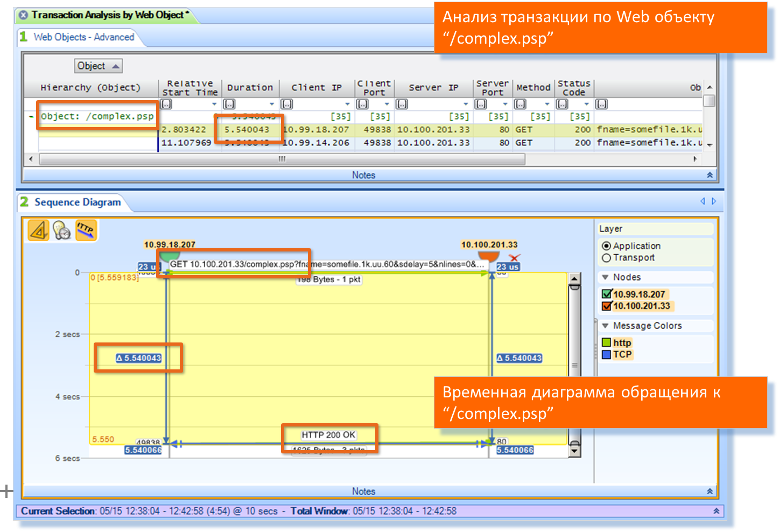Click the HTTP 200 OK message label
Viewport: 779px width, 532px height.
tap(328, 435)
